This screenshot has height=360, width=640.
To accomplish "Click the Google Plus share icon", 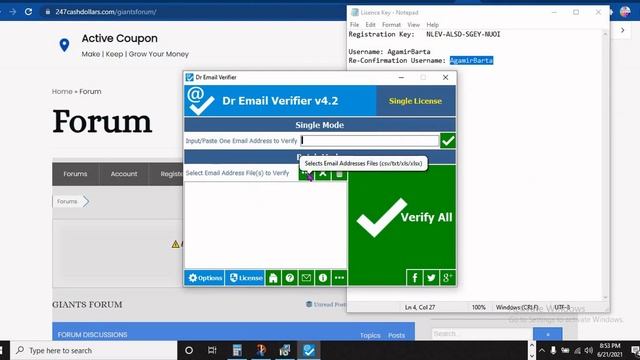I will [447, 278].
